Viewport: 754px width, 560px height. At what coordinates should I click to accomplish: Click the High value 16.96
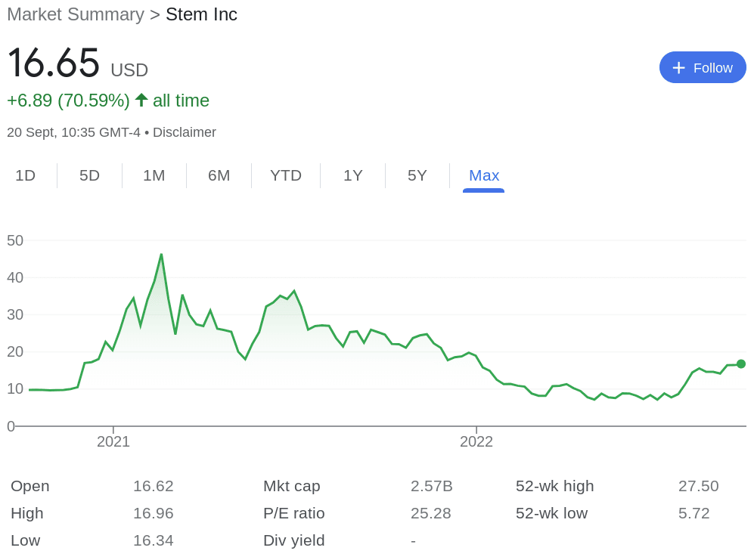pyautogui.click(x=154, y=513)
